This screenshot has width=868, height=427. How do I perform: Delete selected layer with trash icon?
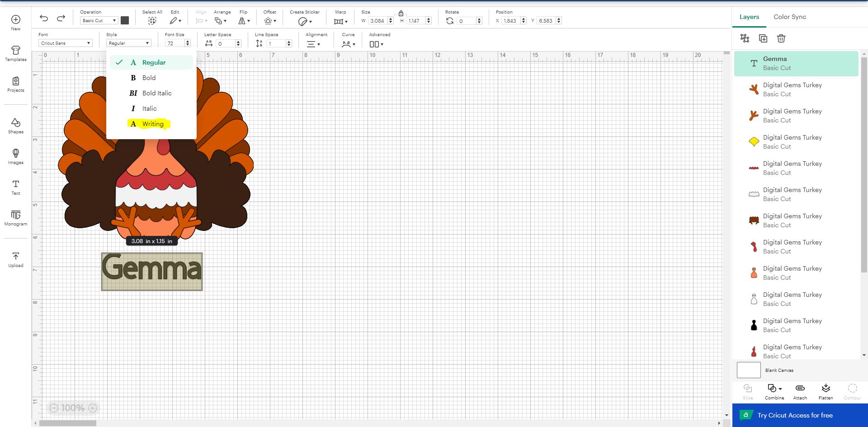tap(781, 38)
